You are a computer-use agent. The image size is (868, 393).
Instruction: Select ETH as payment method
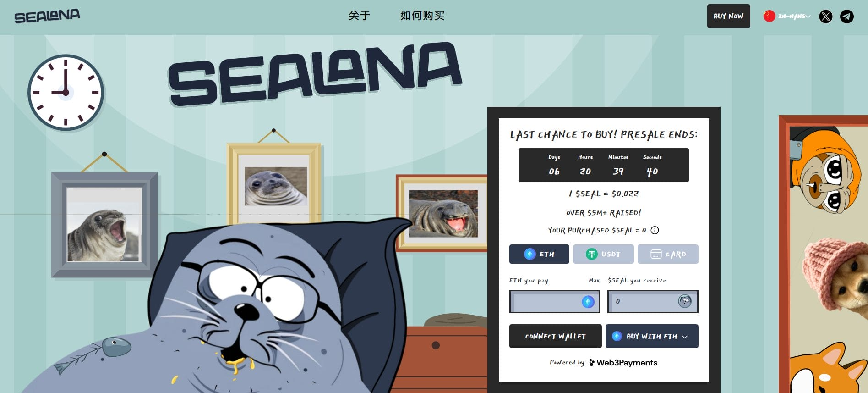pos(539,254)
